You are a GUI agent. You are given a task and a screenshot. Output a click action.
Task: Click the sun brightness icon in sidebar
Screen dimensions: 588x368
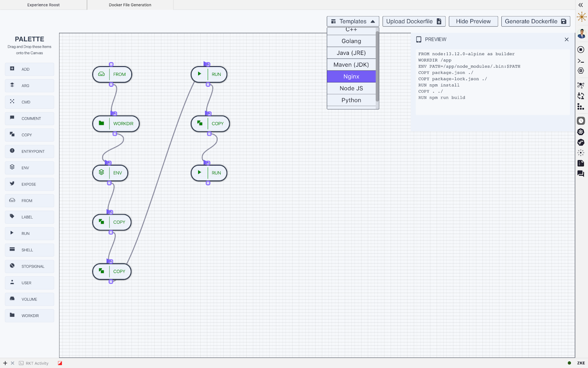581,17
